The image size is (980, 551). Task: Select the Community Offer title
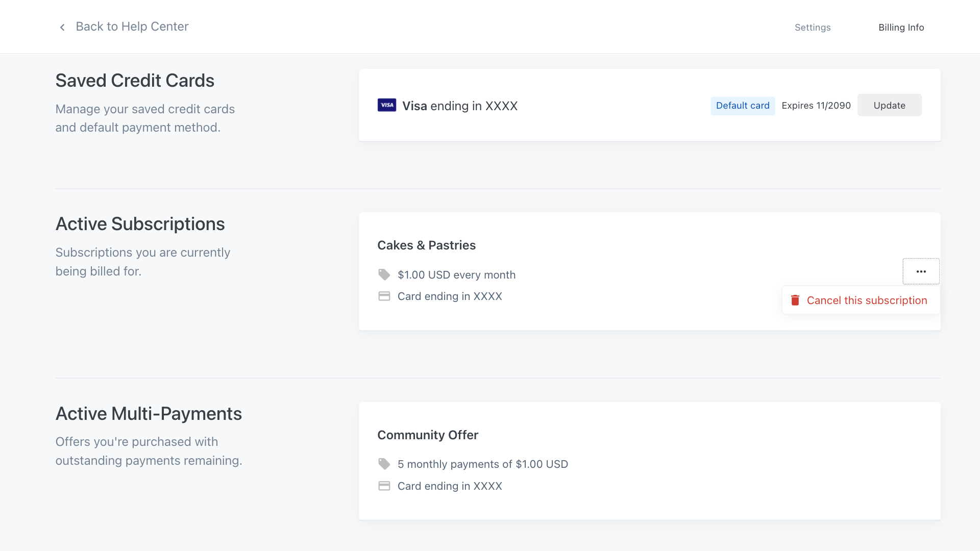(x=428, y=435)
